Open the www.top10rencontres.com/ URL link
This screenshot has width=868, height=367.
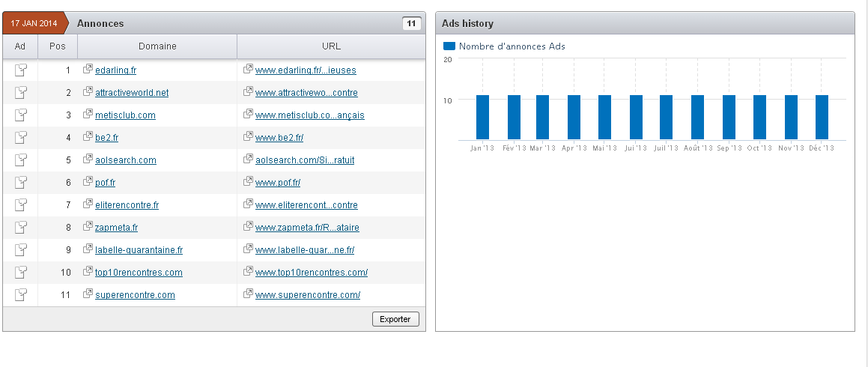pyautogui.click(x=311, y=273)
